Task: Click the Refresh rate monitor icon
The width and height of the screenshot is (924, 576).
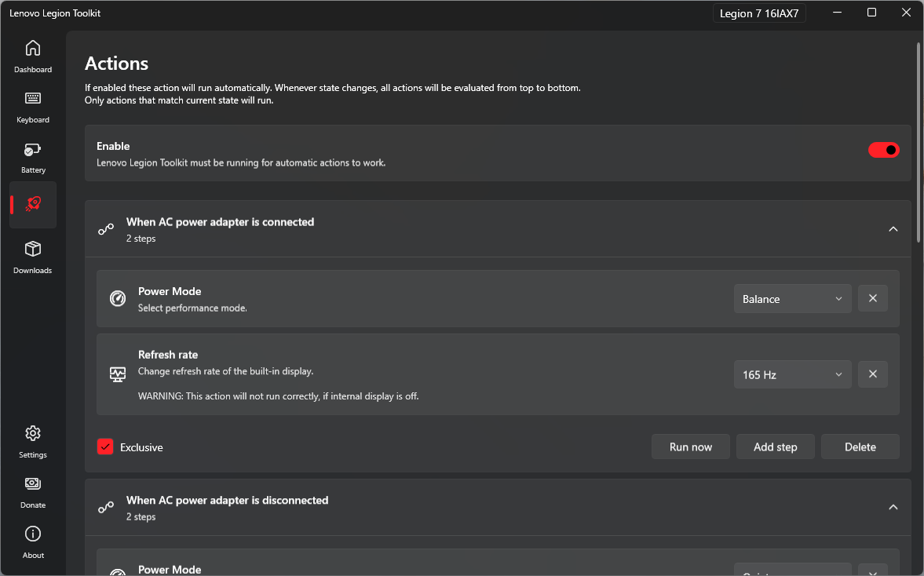Action: click(118, 374)
